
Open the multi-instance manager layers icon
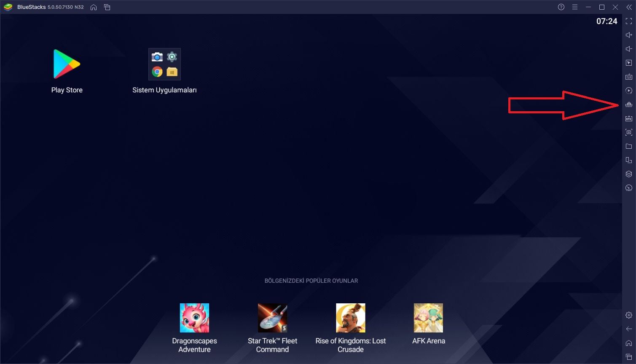[x=629, y=174]
